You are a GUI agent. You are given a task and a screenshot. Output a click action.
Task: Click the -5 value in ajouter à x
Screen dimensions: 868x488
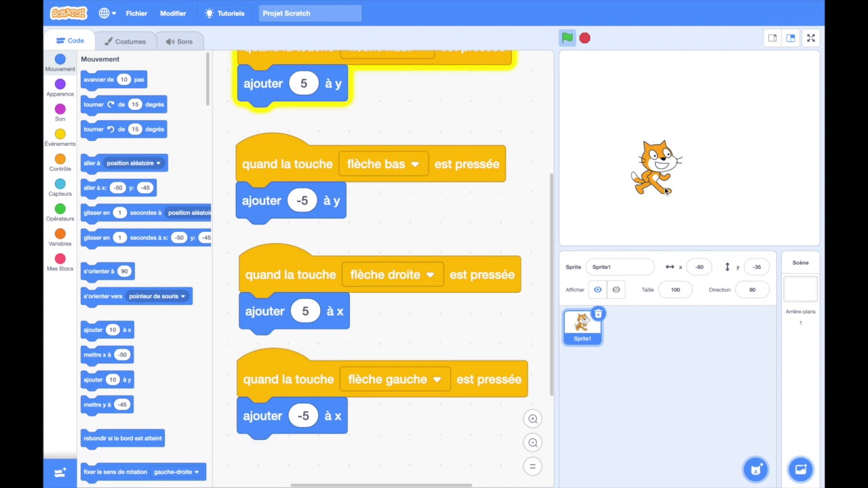click(x=304, y=416)
